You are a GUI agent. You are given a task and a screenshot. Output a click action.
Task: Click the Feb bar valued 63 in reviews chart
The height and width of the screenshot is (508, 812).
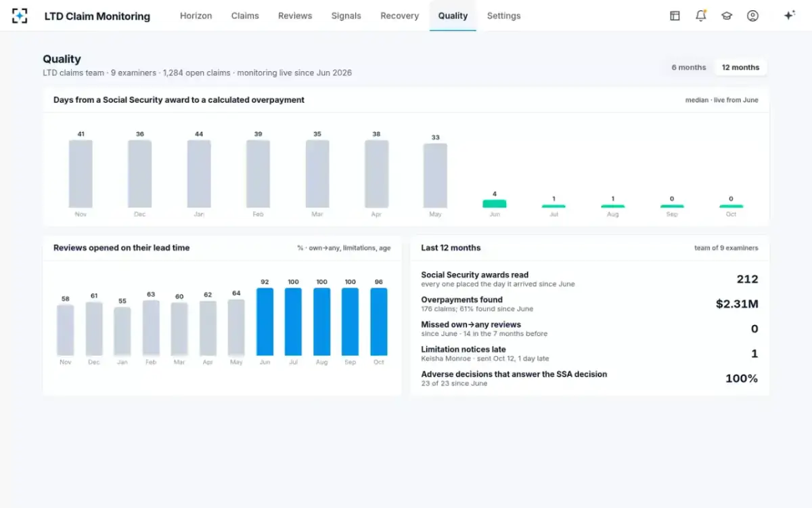point(151,328)
